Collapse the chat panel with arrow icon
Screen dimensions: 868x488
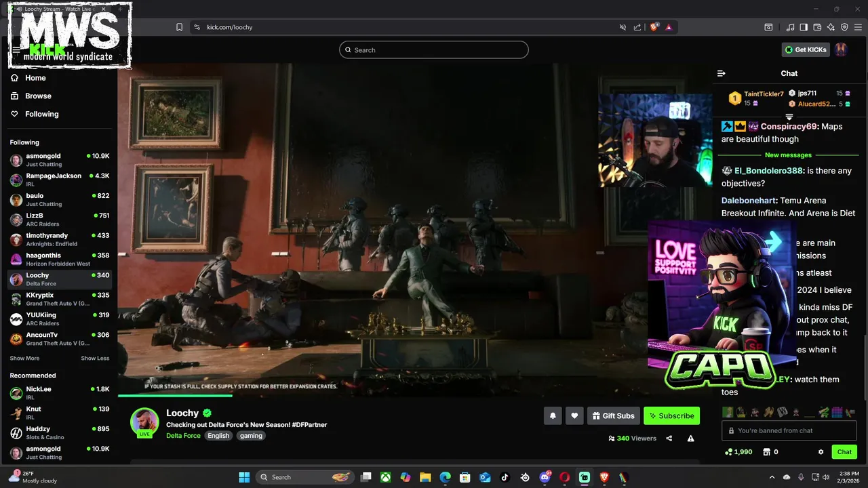pyautogui.click(x=722, y=73)
